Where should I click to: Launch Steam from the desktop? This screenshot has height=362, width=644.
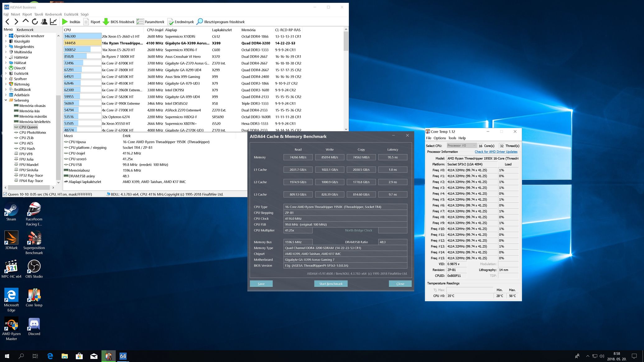tap(11, 212)
